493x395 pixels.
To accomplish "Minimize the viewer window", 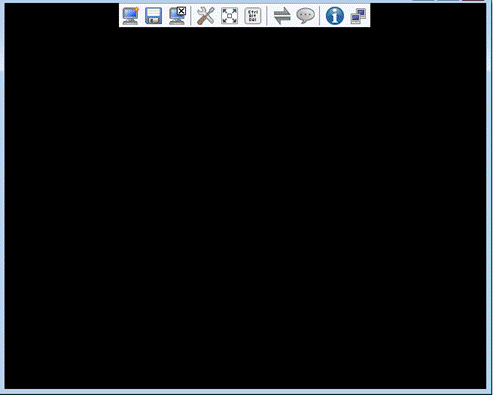I will tap(423, 0).
